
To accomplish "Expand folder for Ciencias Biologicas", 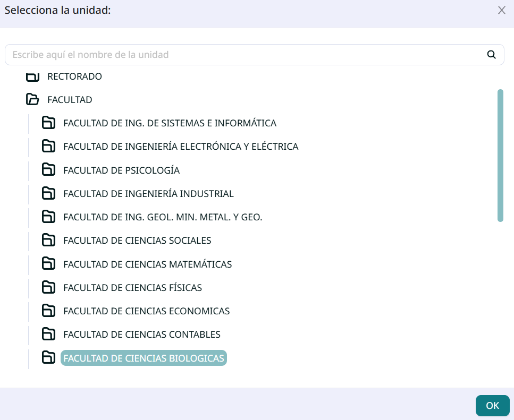I will coord(49,358).
